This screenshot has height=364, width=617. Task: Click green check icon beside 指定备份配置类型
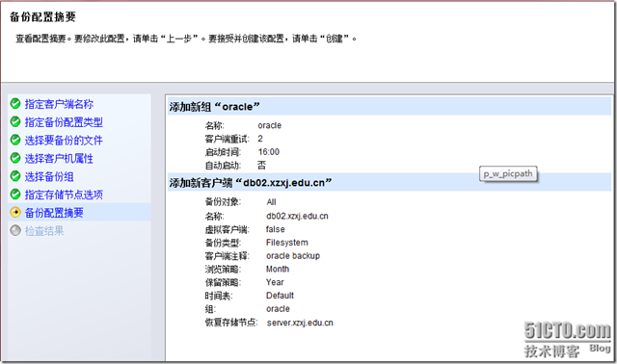point(15,122)
